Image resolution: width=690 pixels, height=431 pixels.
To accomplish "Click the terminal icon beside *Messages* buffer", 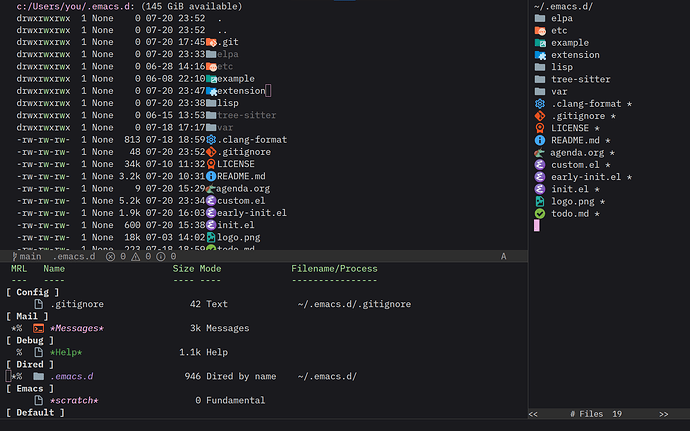I will (39, 328).
